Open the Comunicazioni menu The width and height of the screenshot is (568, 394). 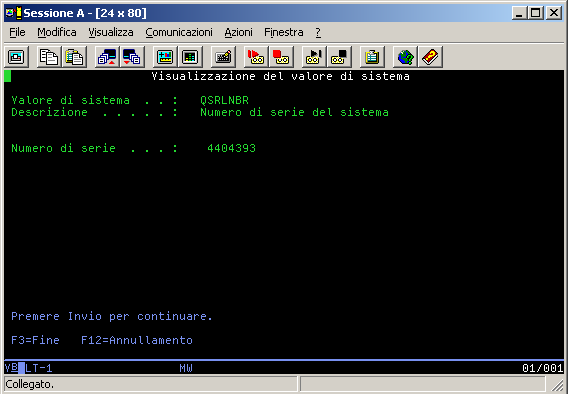click(x=179, y=32)
